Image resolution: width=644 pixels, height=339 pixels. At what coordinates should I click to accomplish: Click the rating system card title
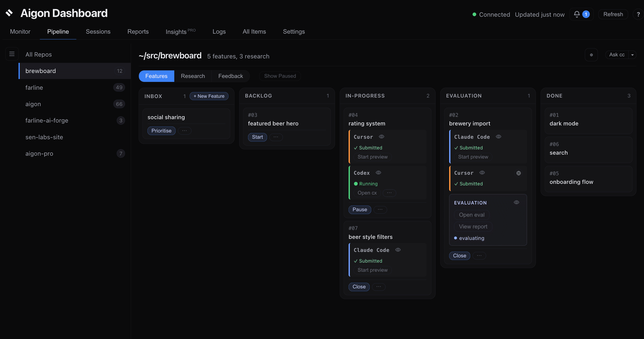click(x=367, y=124)
